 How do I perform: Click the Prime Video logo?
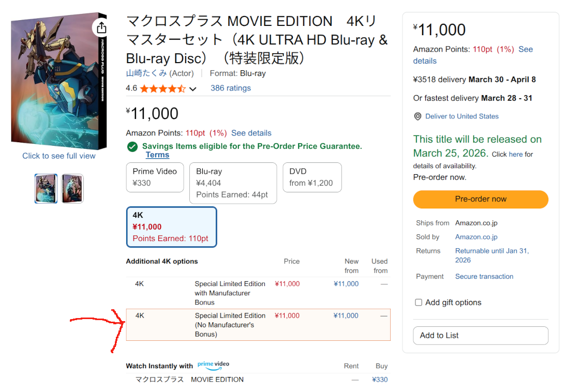pos(213,365)
